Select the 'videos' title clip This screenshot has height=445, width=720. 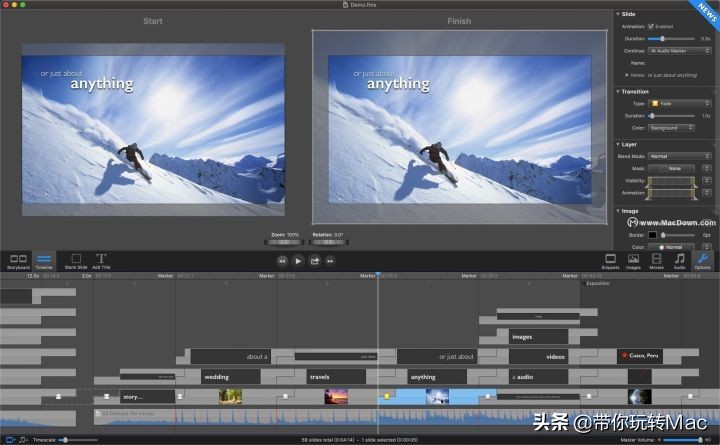[538, 356]
